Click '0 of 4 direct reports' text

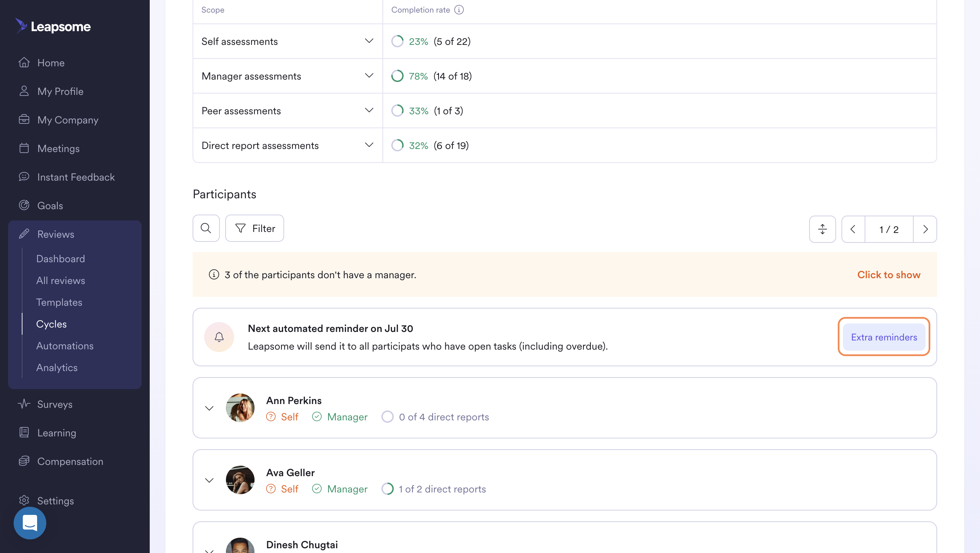(444, 417)
